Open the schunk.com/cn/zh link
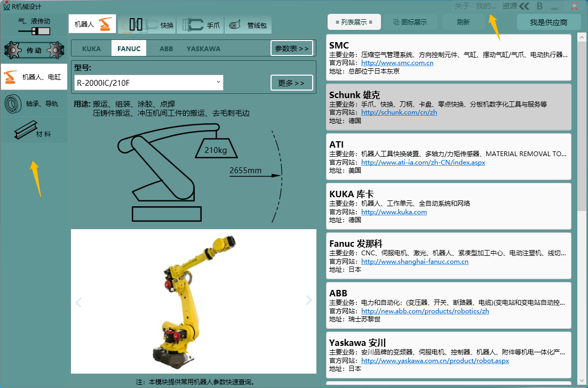Image resolution: width=588 pixels, height=388 pixels. tap(399, 112)
